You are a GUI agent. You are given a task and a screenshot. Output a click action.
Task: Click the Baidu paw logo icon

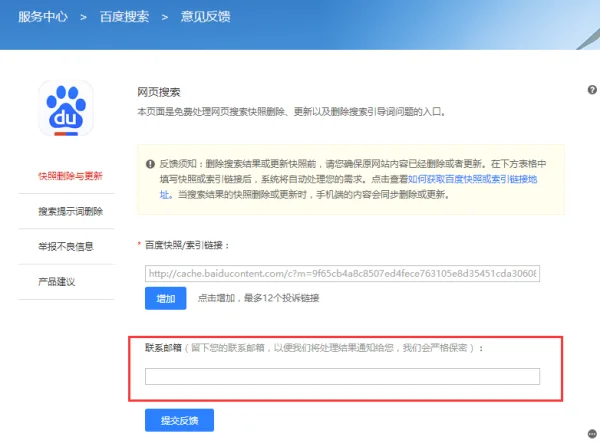point(66,108)
